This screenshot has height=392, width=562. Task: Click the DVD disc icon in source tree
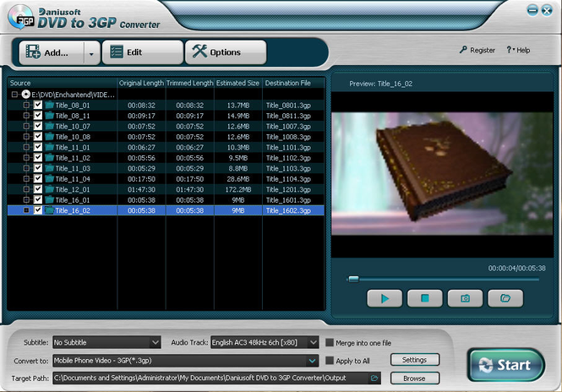[x=26, y=95]
